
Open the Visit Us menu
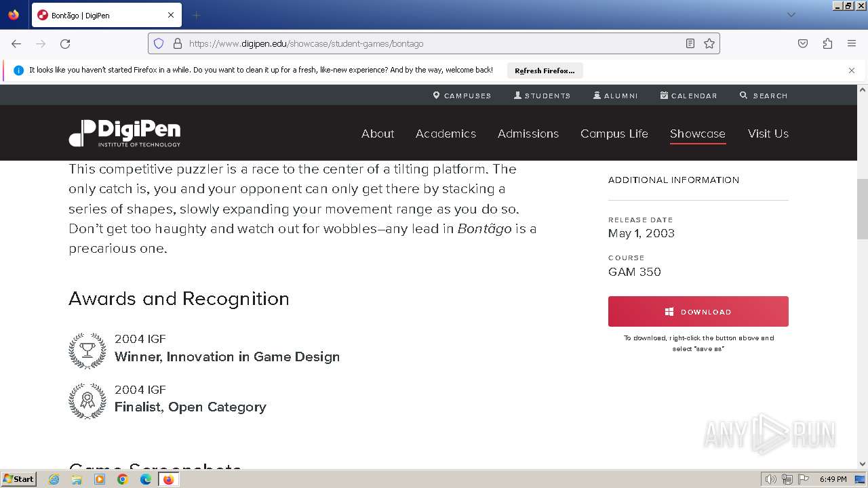[x=768, y=134]
